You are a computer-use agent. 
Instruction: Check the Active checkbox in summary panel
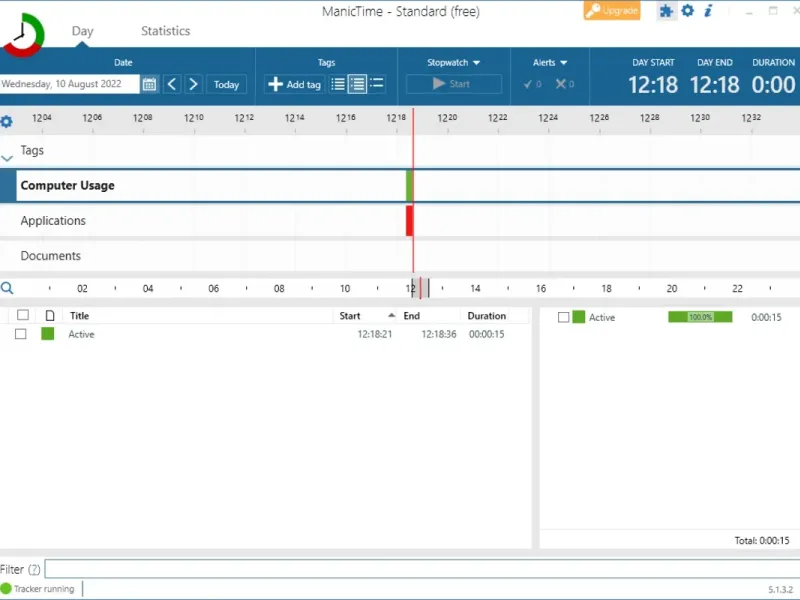click(563, 317)
